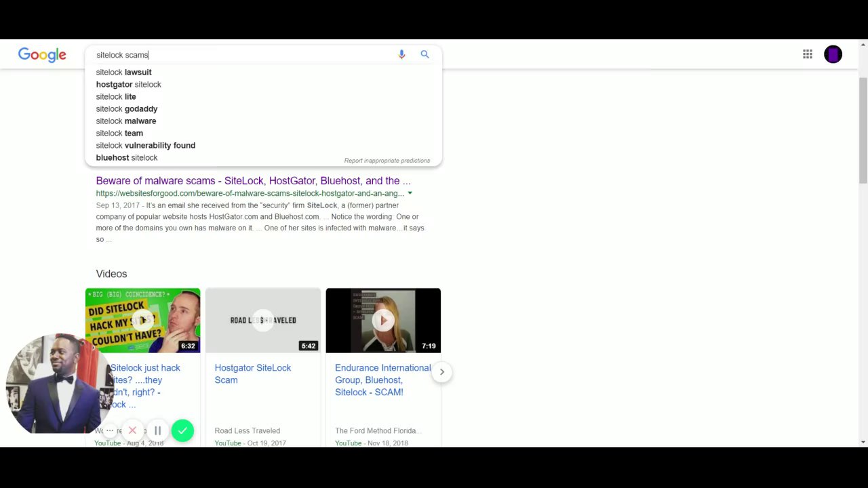The width and height of the screenshot is (868, 488).
Task: Click YouTube - Nov 18, 2018 source text
Action: [372, 443]
